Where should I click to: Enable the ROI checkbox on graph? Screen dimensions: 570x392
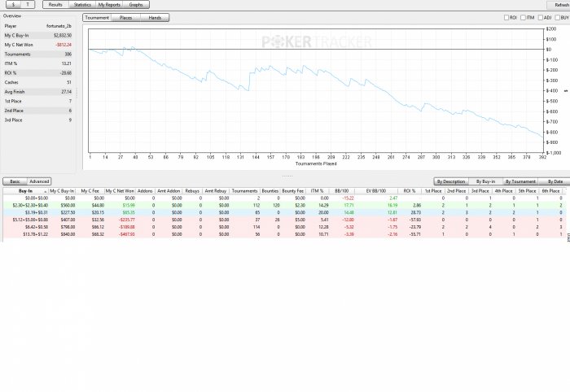(506, 17)
